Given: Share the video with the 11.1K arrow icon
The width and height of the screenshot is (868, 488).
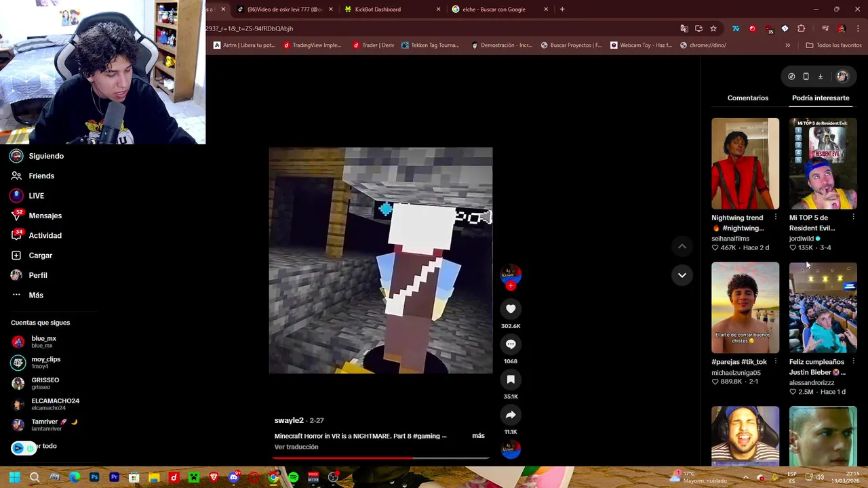Looking at the screenshot, I should (x=511, y=415).
